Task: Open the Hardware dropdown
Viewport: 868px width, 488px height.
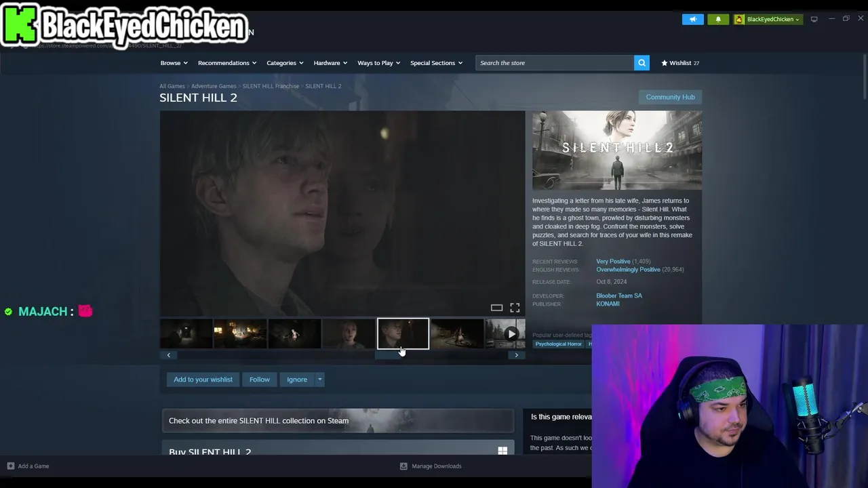Action: coord(330,63)
